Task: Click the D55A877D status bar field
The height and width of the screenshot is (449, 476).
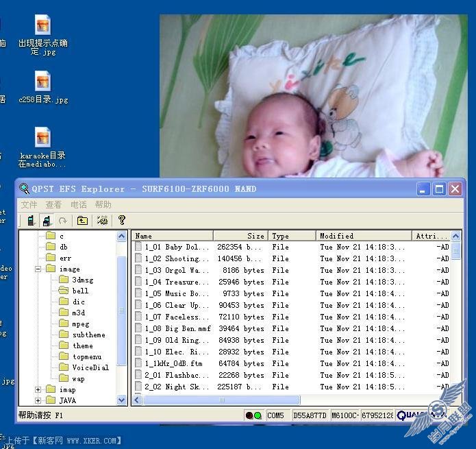Action: pyautogui.click(x=310, y=415)
